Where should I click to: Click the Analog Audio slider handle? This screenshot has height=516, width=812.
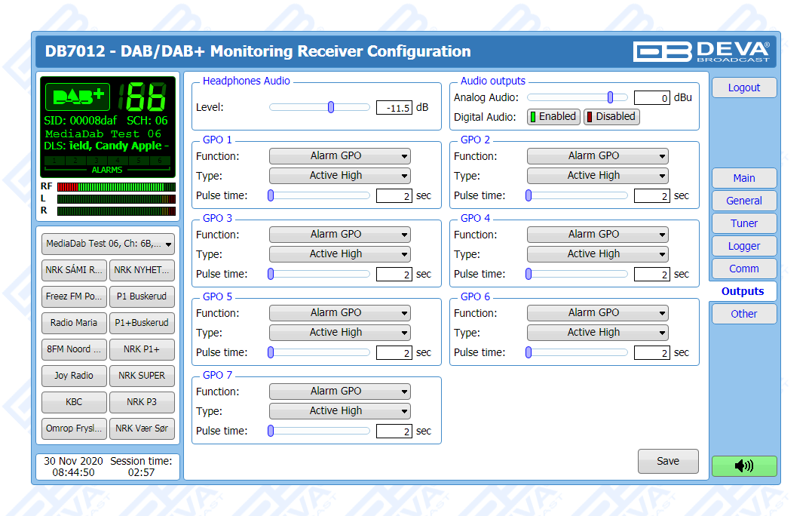(x=611, y=97)
